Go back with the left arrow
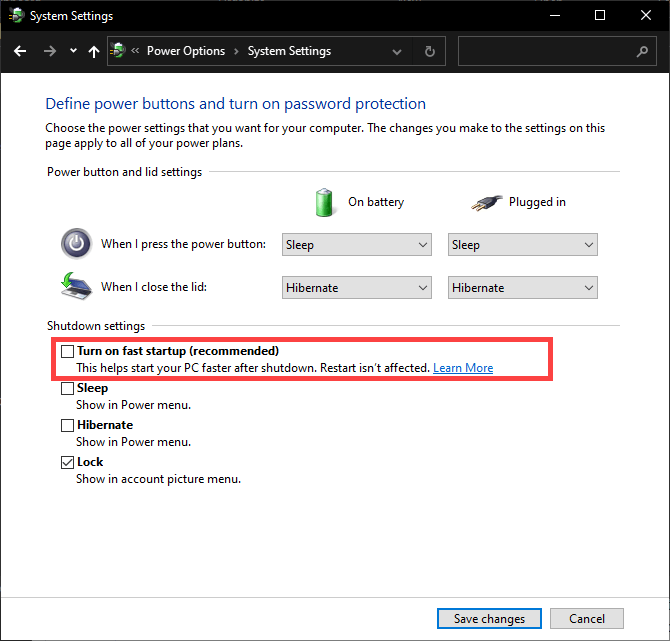The width and height of the screenshot is (670, 641). 20,51
